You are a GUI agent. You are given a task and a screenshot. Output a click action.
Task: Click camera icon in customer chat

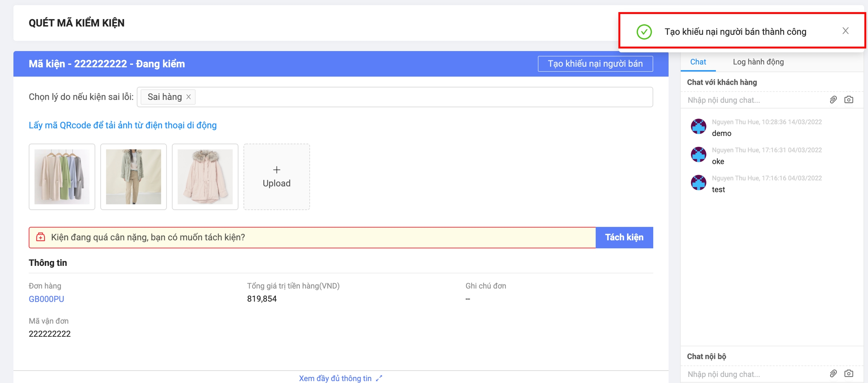click(x=849, y=100)
